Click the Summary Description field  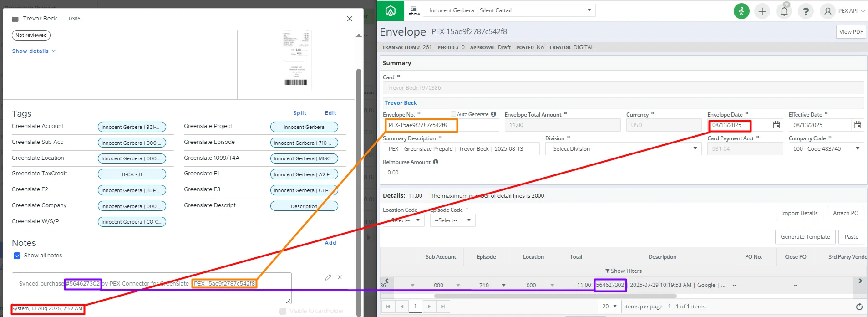coord(461,149)
